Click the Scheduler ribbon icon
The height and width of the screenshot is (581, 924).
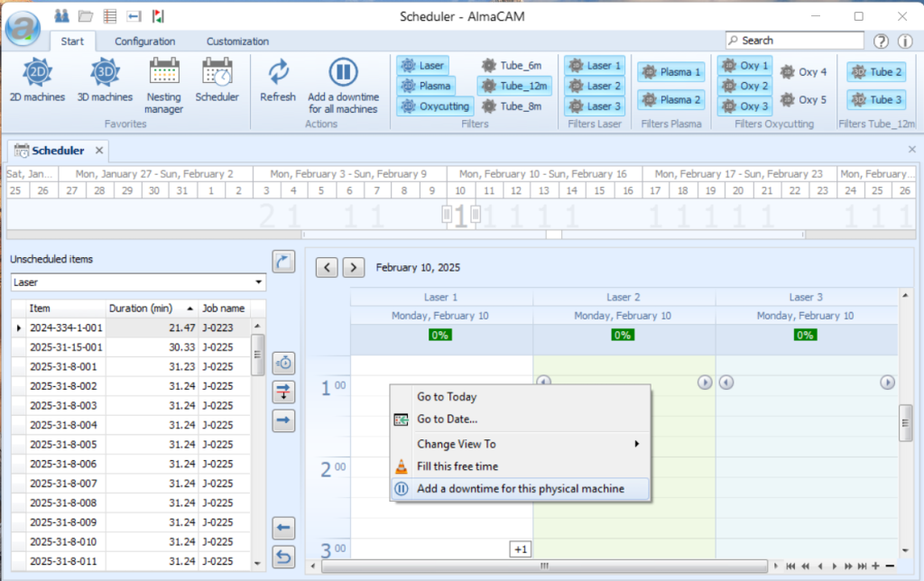[x=217, y=80]
